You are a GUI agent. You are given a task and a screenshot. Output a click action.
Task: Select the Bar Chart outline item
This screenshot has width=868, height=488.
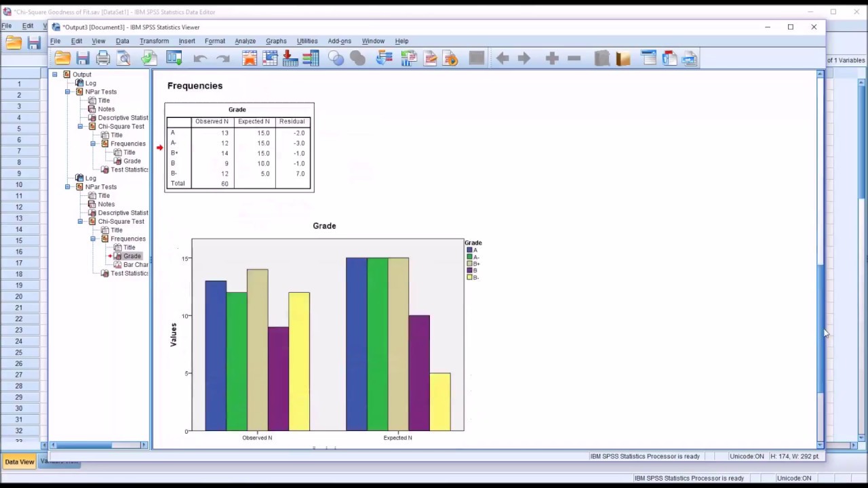136,264
